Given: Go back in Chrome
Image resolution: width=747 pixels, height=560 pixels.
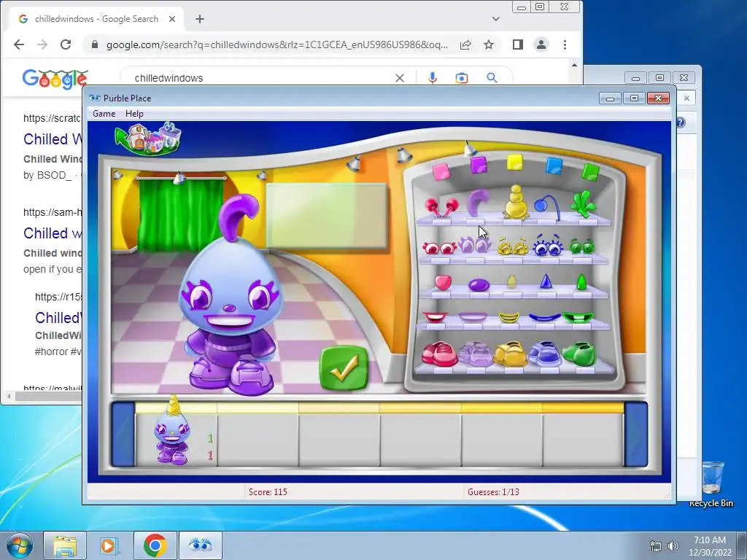Looking at the screenshot, I should coord(18,44).
